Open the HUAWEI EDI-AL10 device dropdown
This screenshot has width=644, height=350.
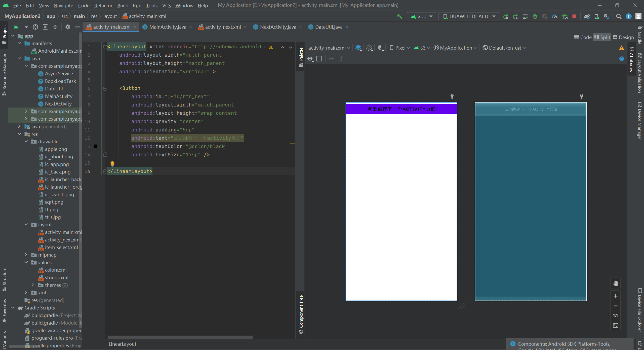(x=469, y=16)
